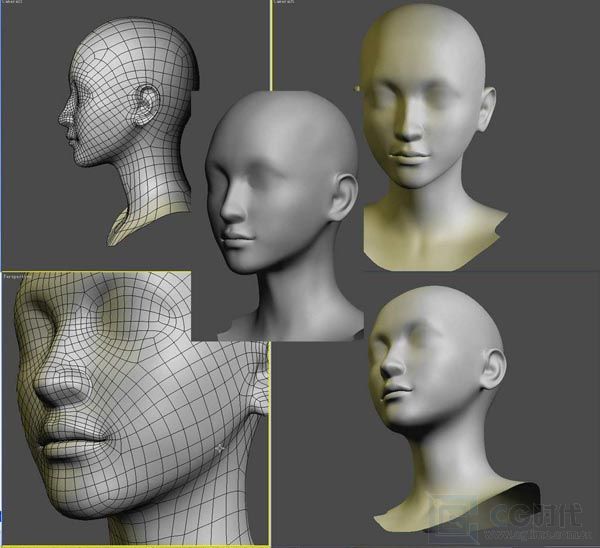Open the Camera01 label menu of the wireframe profile viewport
Screen dimensions: 600x548
point(13,2)
